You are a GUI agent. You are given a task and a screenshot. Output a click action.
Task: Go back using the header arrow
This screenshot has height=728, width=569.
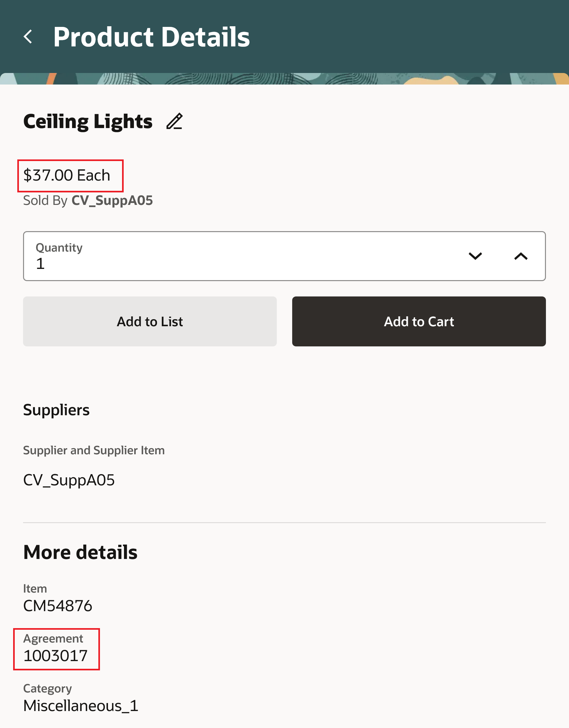click(28, 37)
